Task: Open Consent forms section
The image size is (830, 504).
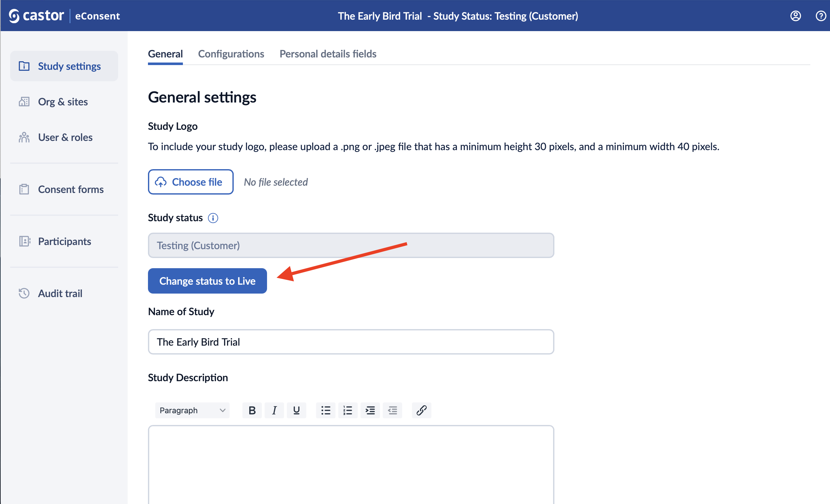Action: point(64,189)
